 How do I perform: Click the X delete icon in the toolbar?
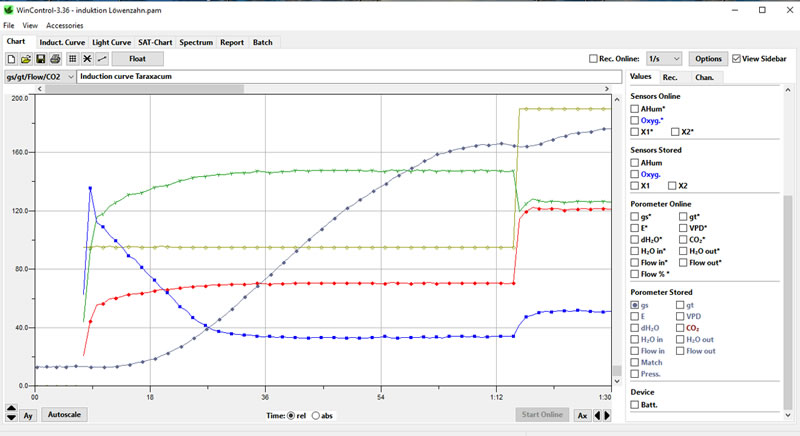pos(88,59)
